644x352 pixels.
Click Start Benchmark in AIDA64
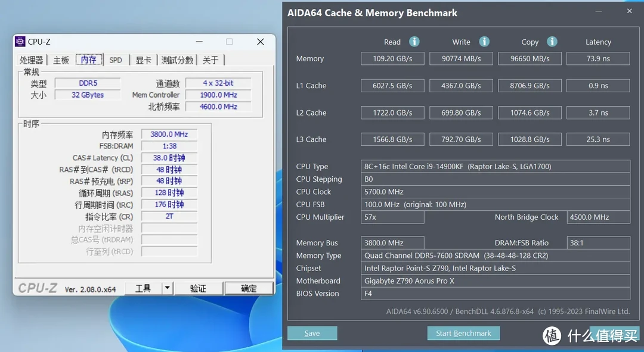tap(463, 333)
